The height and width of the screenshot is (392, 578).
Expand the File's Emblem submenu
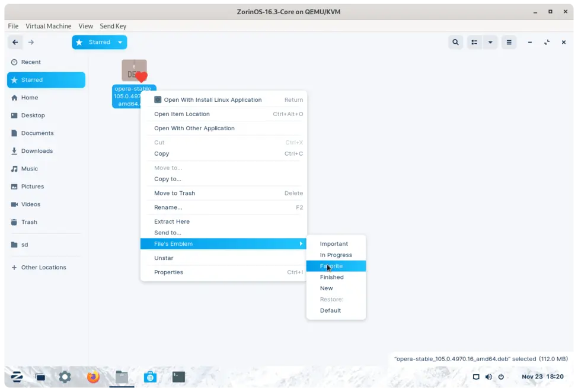pos(223,243)
